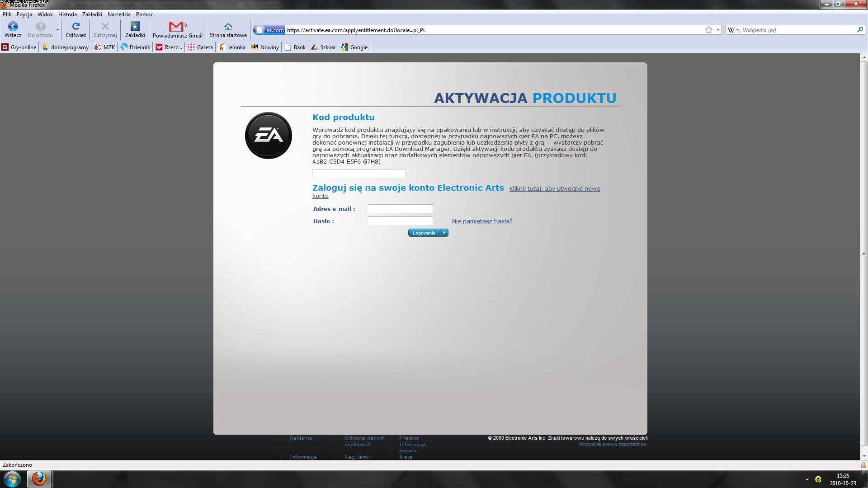This screenshot has width=868, height=488.
Task: Click the Reklama footer link
Action: point(301,438)
